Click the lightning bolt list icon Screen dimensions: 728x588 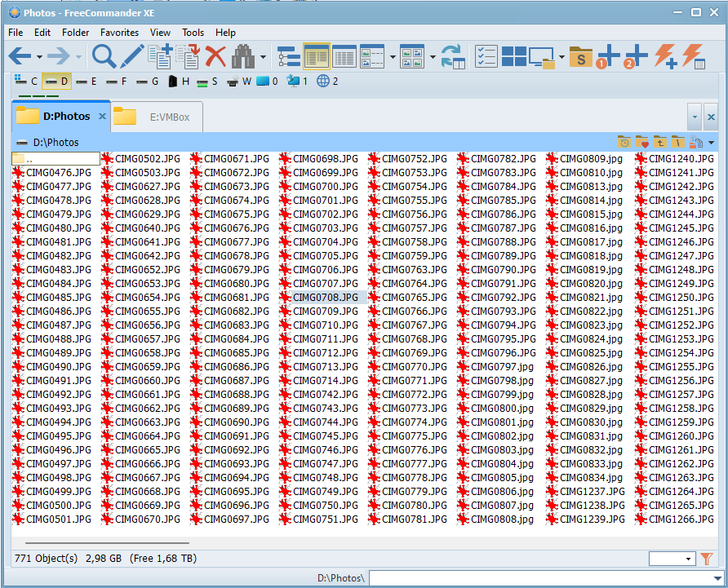(x=693, y=56)
